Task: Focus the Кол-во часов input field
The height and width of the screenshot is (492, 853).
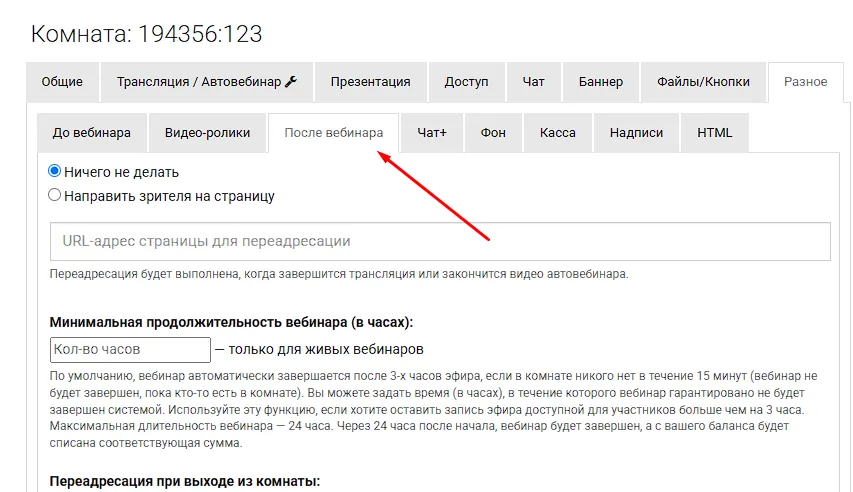Action: point(130,350)
